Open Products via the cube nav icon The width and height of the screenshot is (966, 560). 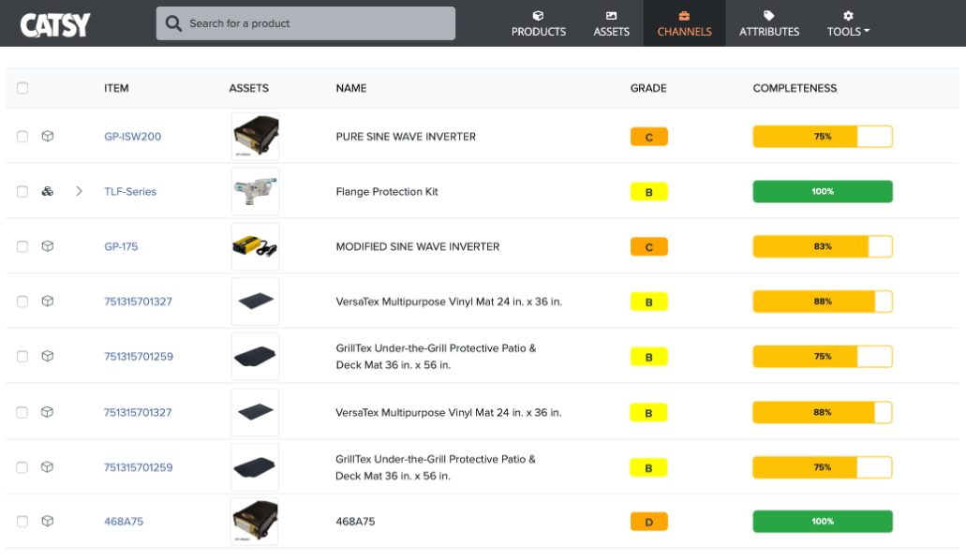tap(538, 16)
